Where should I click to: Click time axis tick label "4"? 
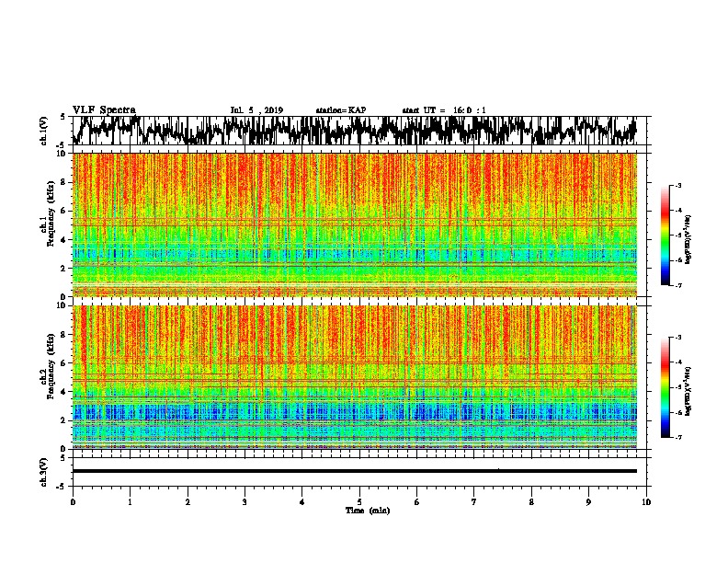click(x=302, y=502)
